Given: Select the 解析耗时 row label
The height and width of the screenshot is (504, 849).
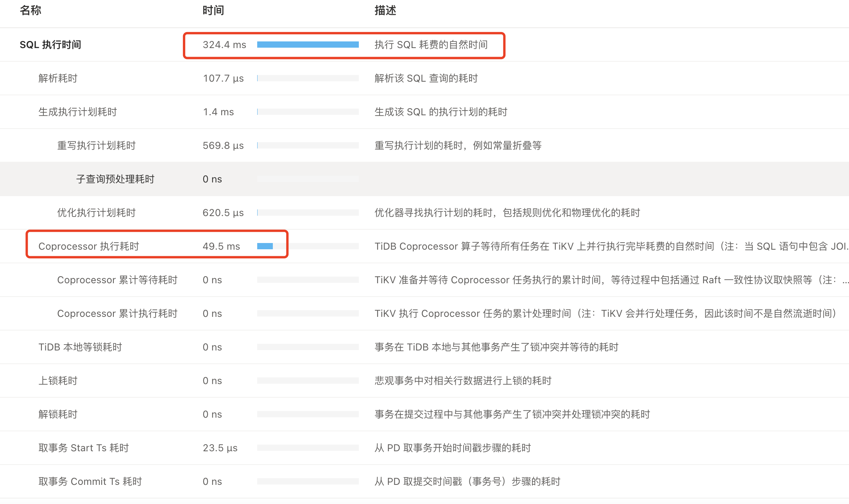Looking at the screenshot, I should point(58,79).
